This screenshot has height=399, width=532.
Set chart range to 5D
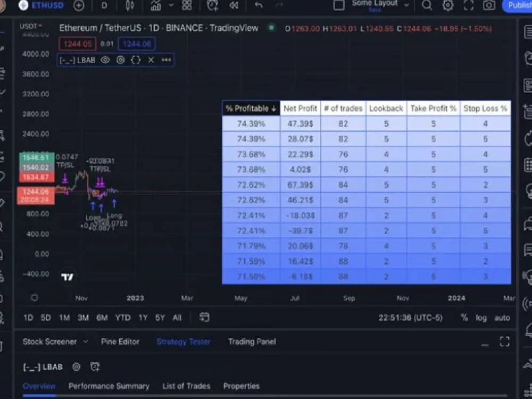(46, 318)
